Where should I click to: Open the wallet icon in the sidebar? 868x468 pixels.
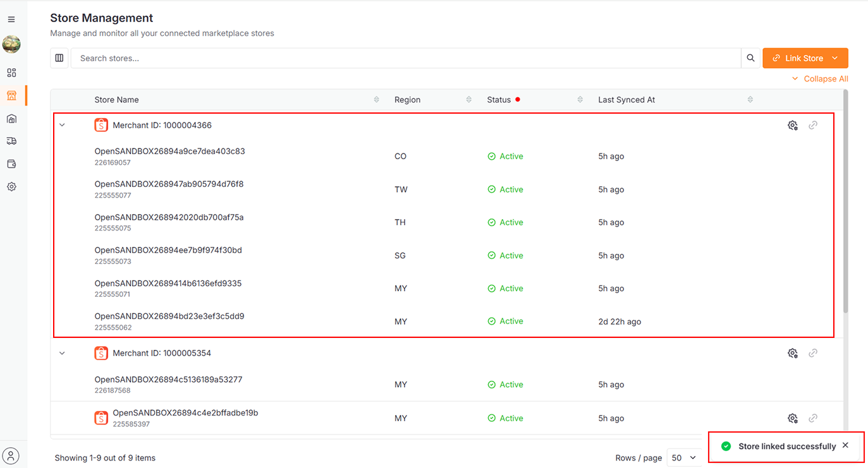[x=11, y=164]
